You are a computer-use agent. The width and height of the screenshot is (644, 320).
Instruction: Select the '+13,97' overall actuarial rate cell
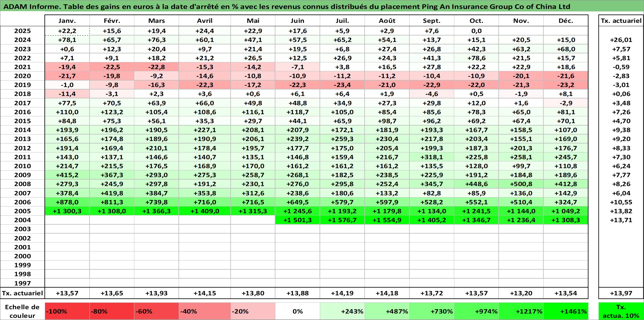[x=621, y=293]
